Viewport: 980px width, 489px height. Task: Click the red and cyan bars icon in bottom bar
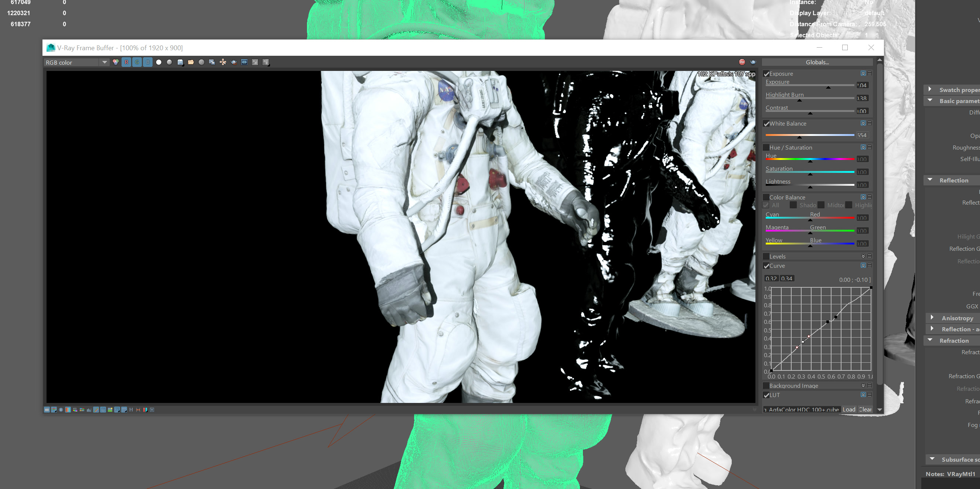145,410
